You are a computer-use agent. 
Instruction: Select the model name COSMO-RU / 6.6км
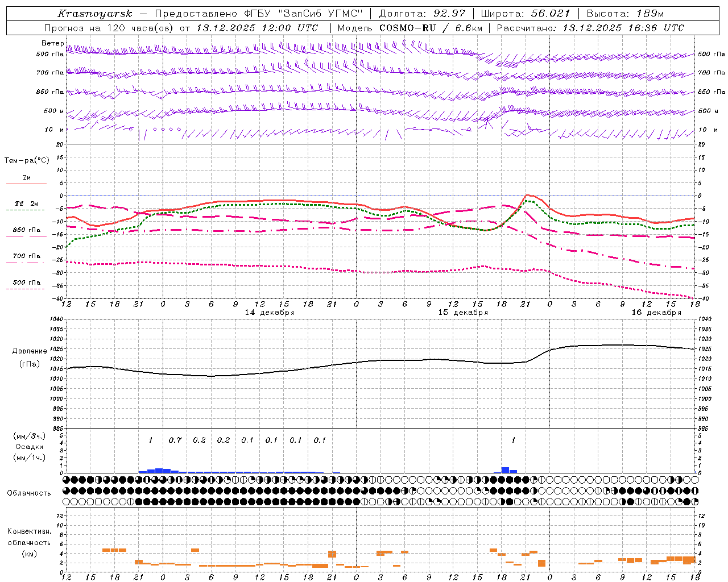431,28
